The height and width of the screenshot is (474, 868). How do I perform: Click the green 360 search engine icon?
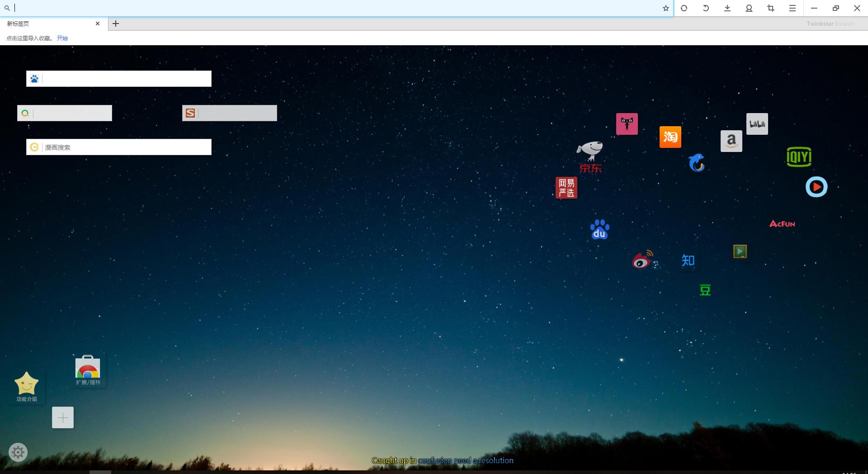coord(25,113)
